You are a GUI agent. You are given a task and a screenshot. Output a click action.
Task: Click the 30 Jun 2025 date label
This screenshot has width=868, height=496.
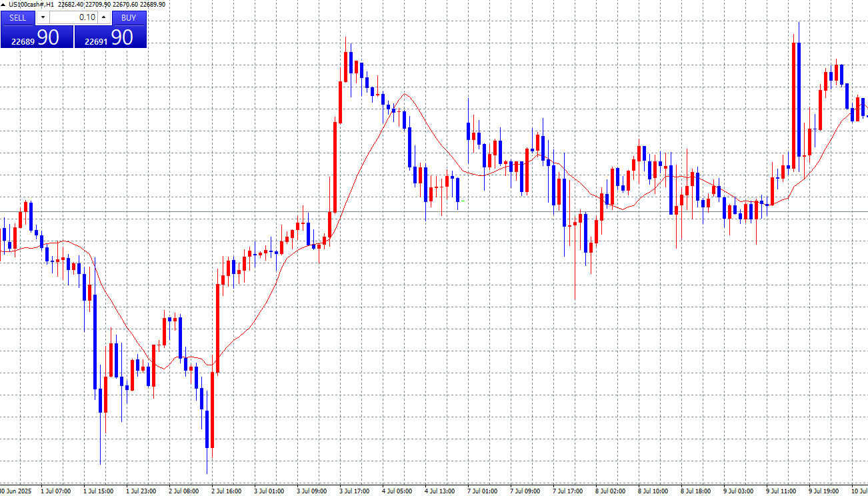[13, 491]
